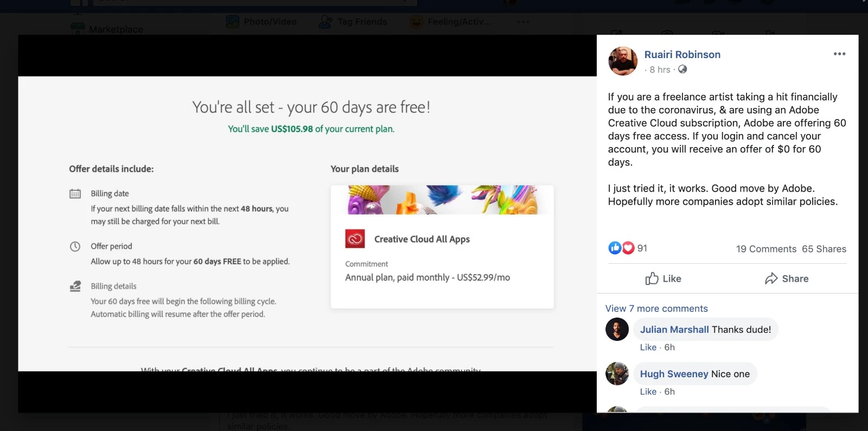Click Ruairi Robinson's profile picture
The height and width of the screenshot is (431, 868).
pos(623,61)
